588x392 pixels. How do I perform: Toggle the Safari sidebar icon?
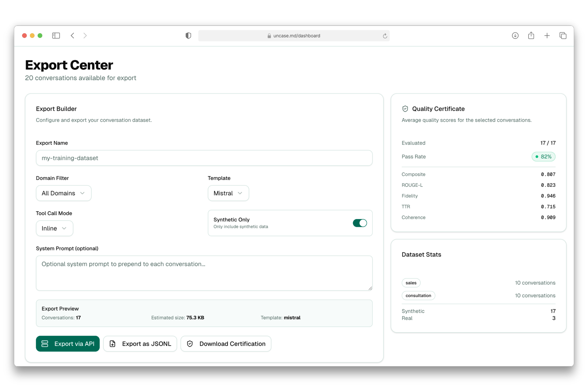(56, 36)
